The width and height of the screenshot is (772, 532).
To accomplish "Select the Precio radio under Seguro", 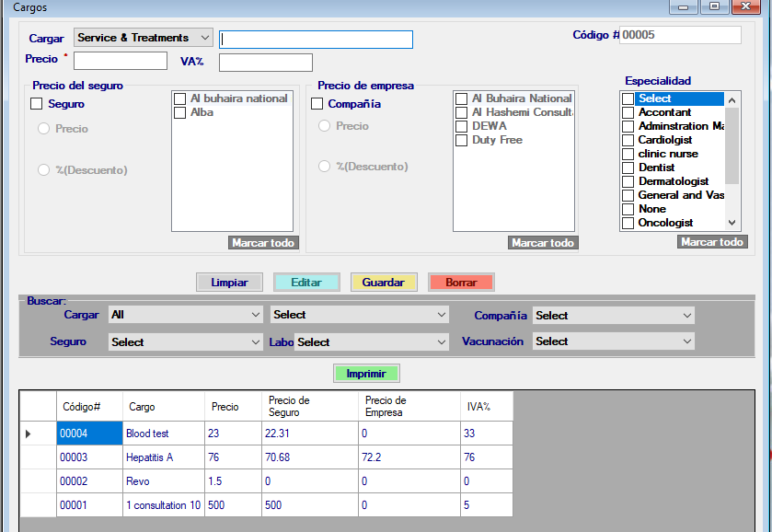I will click(x=43, y=129).
